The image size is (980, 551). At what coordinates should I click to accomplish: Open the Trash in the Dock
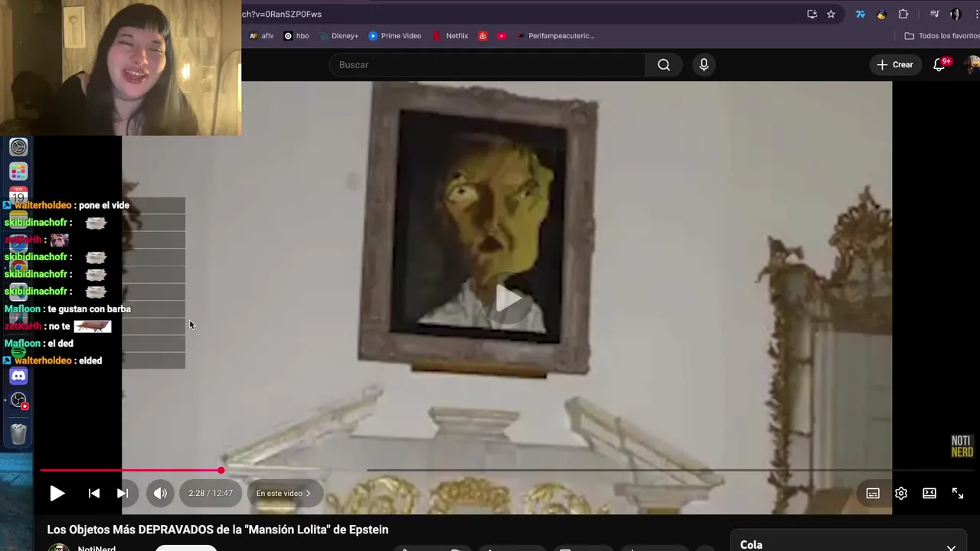click(18, 434)
